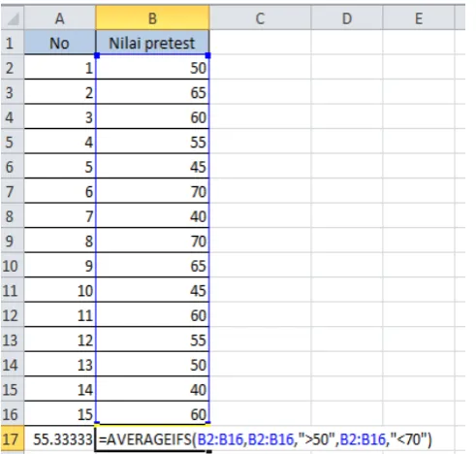Image resolution: width=476 pixels, height=454 pixels.
Task: Select row 7 header
Action: pos(13,191)
